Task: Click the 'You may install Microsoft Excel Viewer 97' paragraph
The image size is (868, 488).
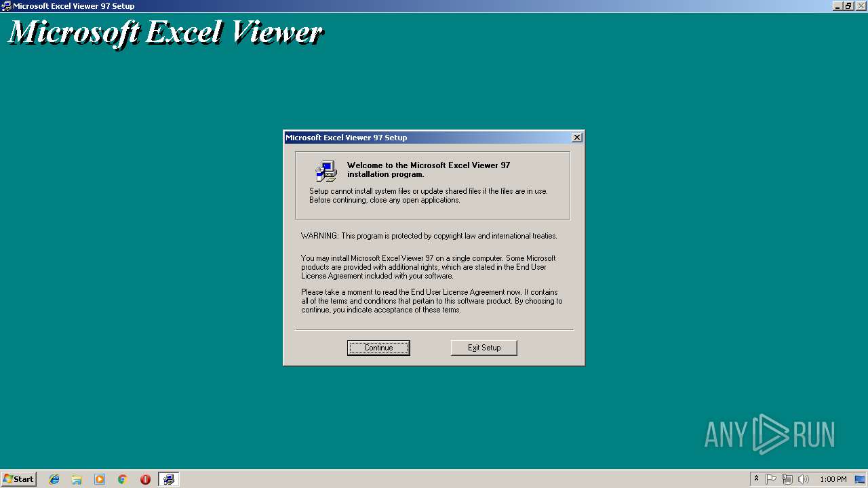Action: [428, 267]
